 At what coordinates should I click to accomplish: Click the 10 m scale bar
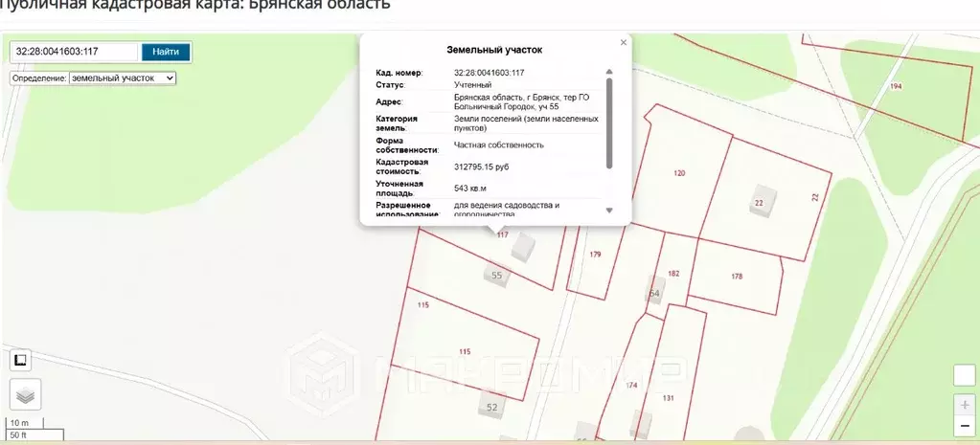click(x=26, y=423)
